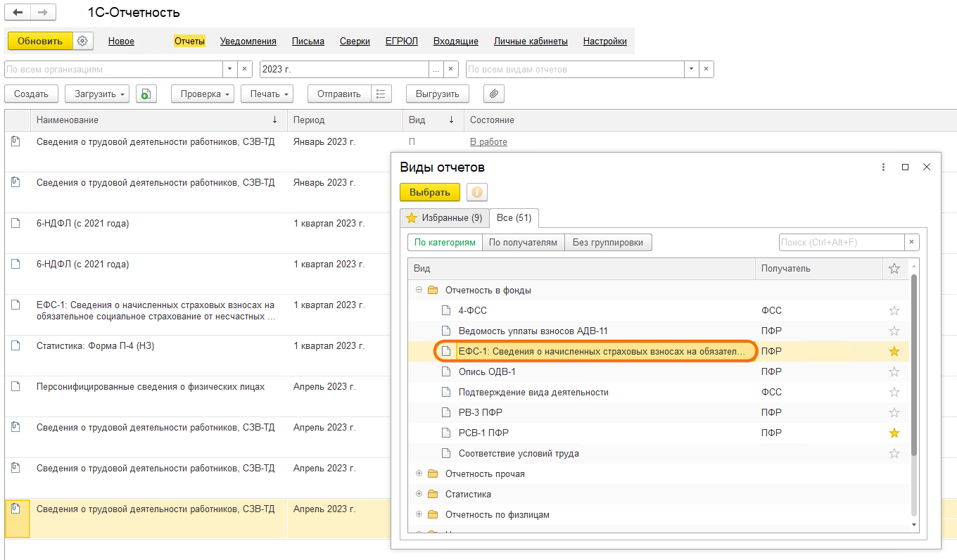Click the paperclip attachment icon
Image resolution: width=957 pixels, height=560 pixels.
click(494, 94)
